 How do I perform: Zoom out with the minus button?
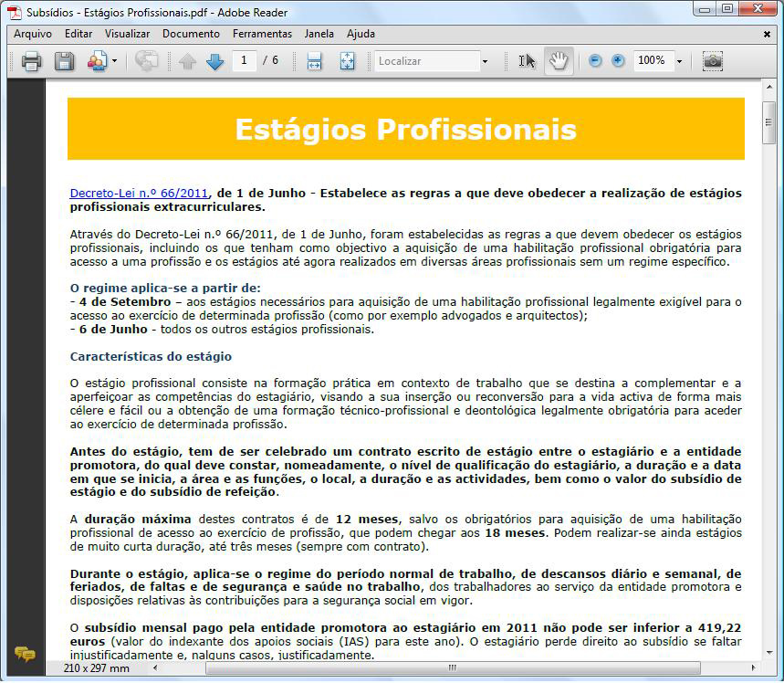click(595, 61)
